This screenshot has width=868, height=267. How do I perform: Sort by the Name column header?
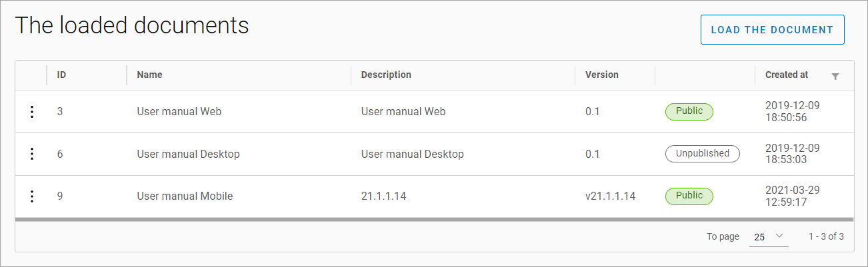[149, 75]
